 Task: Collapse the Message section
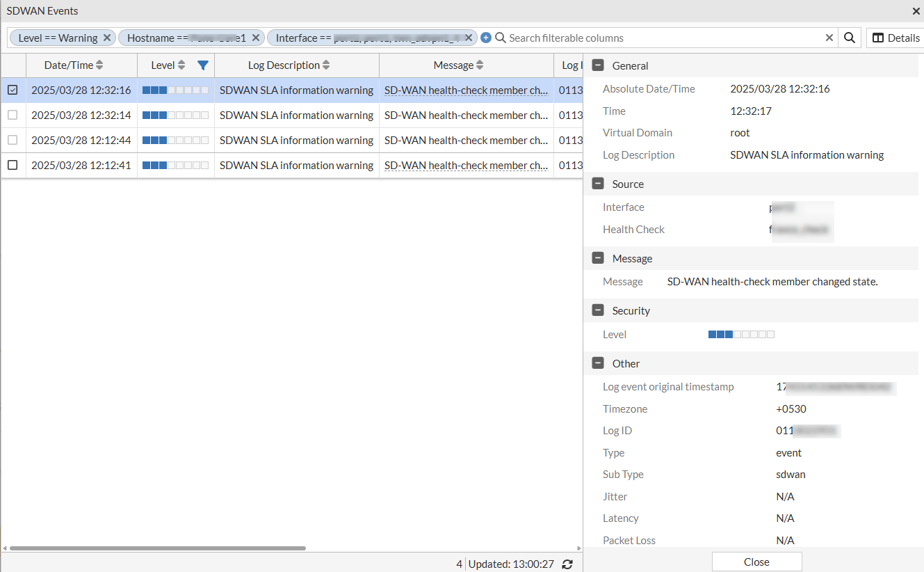tap(597, 258)
